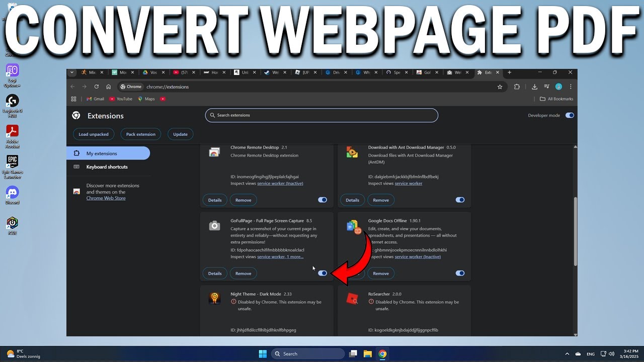The image size is (644, 362).
Task: Click the Search extensions field
Action: pyautogui.click(x=321, y=115)
